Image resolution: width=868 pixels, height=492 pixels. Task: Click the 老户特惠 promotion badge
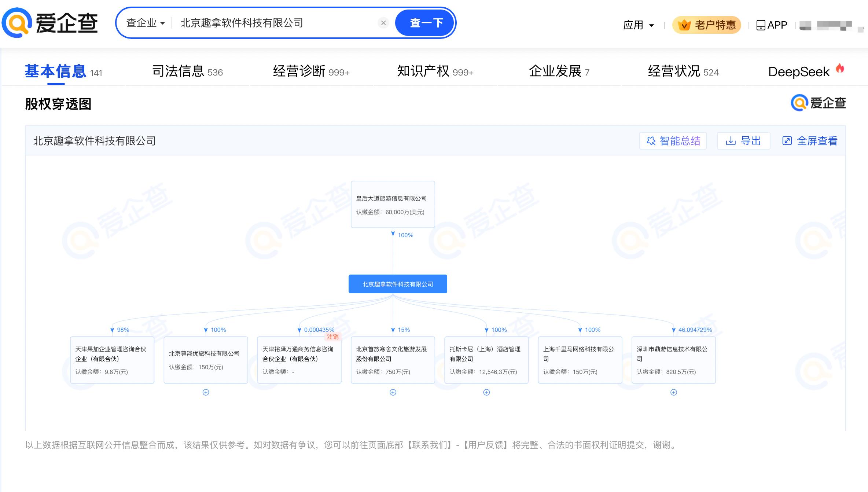(706, 25)
